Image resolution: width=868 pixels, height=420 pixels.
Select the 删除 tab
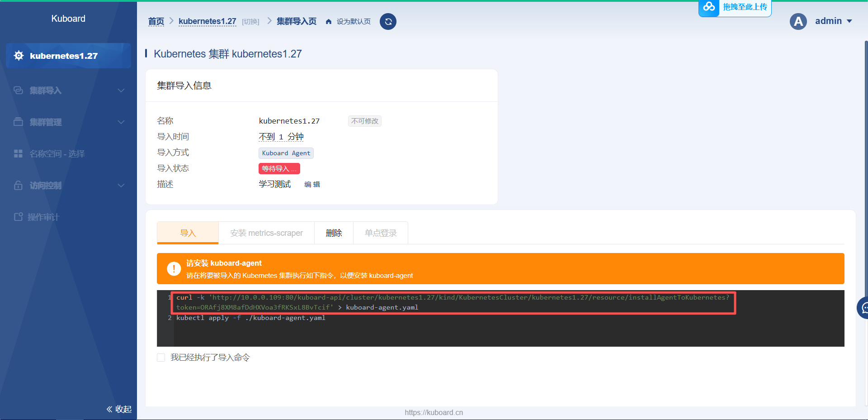[334, 233]
